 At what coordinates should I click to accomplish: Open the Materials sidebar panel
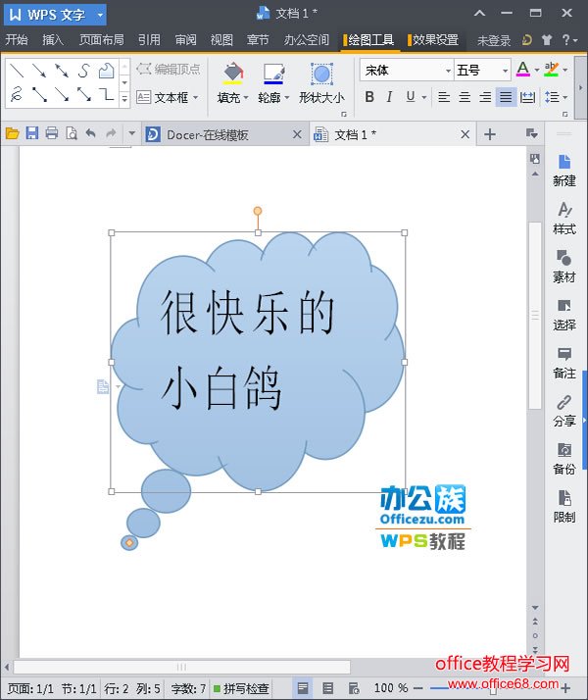click(564, 267)
